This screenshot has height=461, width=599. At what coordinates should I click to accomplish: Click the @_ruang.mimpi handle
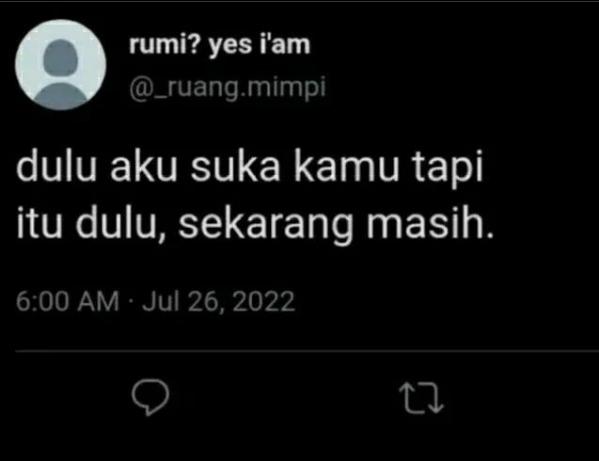click(228, 89)
